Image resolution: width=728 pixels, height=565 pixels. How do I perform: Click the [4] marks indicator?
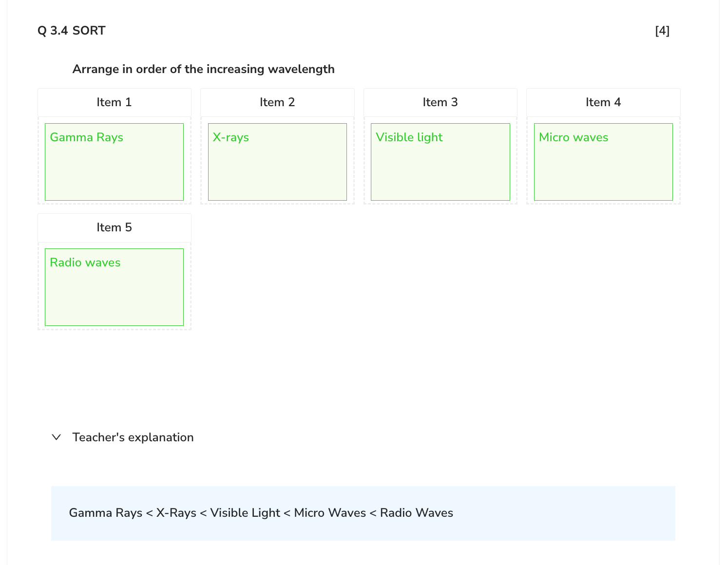point(662,31)
